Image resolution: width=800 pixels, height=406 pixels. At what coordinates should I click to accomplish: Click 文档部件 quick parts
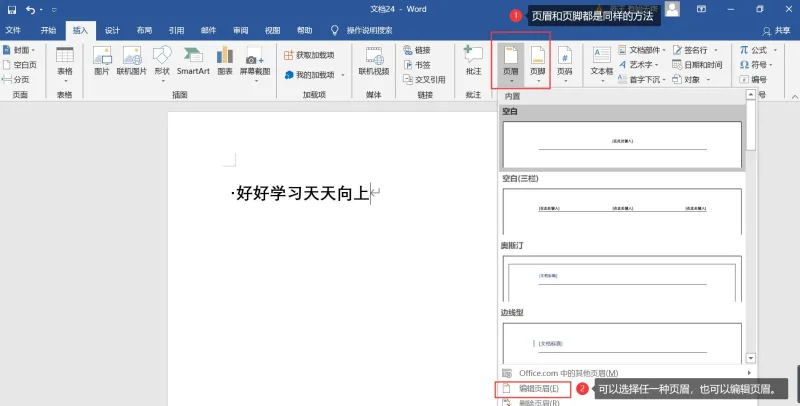tap(642, 50)
